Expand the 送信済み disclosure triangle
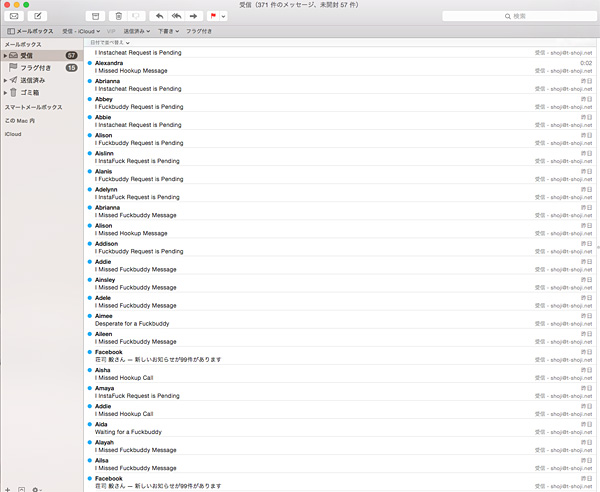Viewport: 600px width, 492px height. tap(5, 80)
